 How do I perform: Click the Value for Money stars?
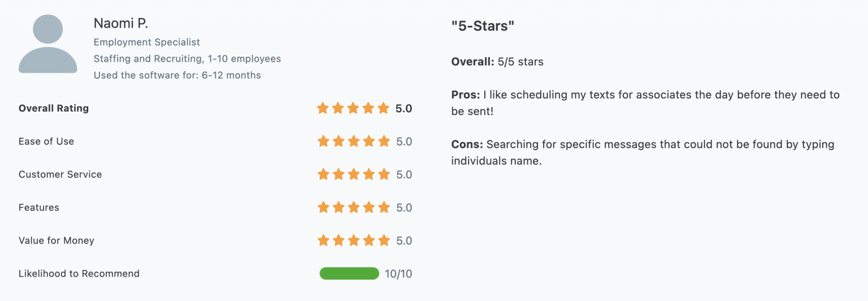[353, 241]
